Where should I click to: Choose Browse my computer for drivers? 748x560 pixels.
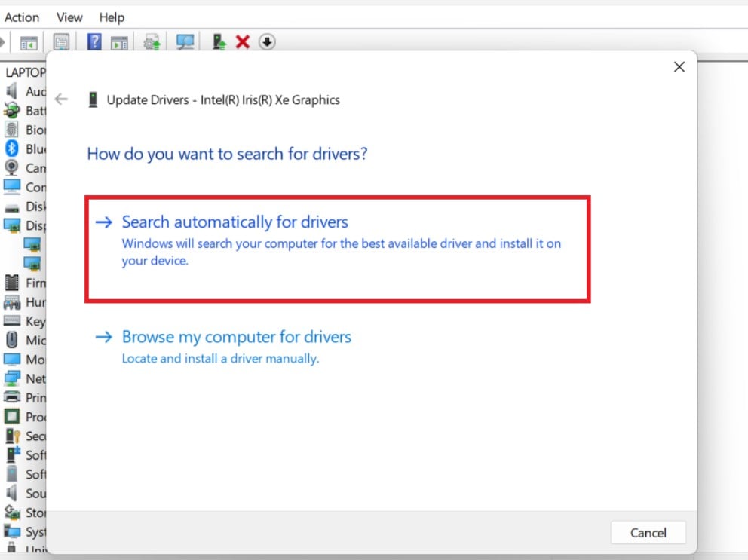point(236,337)
